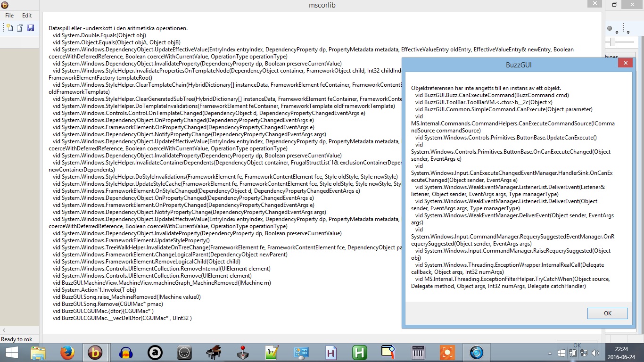Open File Explorer from the taskbar
The image size is (644, 362).
click(38, 353)
